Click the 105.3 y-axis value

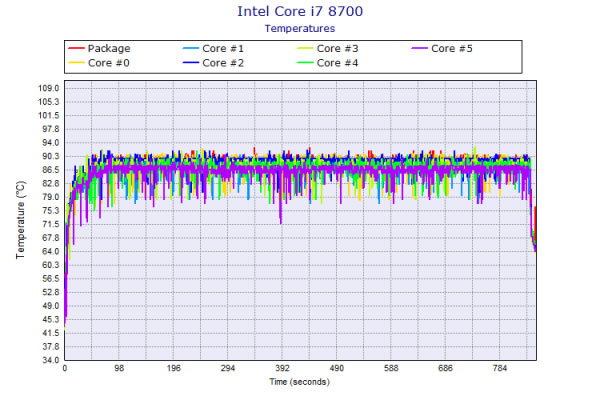(49, 102)
